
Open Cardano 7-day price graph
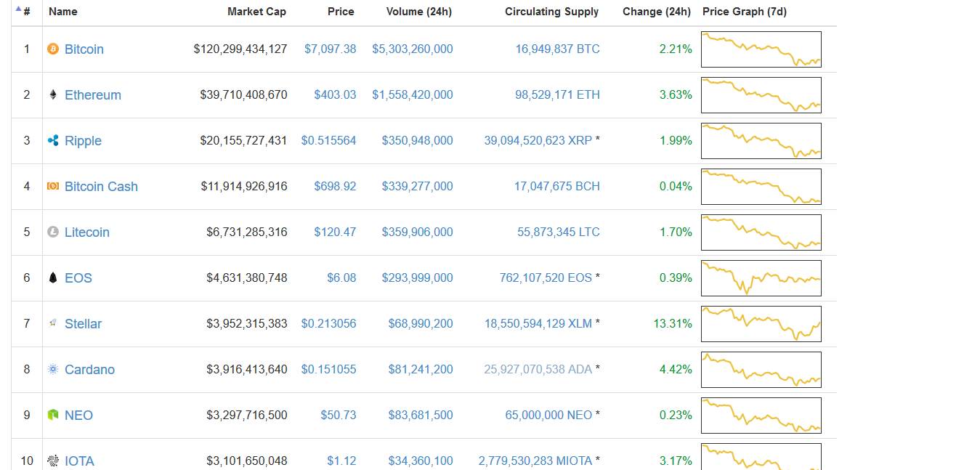pos(761,370)
